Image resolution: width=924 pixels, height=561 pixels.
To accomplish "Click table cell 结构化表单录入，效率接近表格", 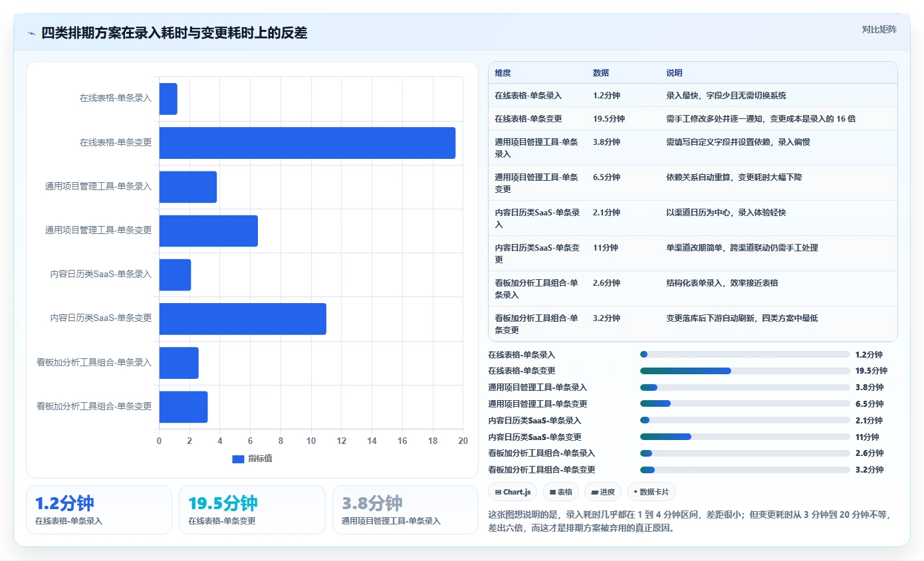I will pos(722,283).
